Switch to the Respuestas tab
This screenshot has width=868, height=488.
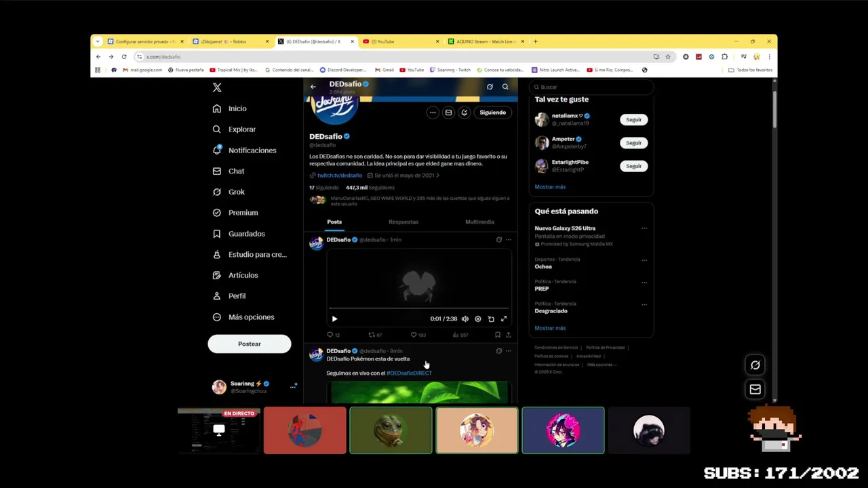point(403,222)
